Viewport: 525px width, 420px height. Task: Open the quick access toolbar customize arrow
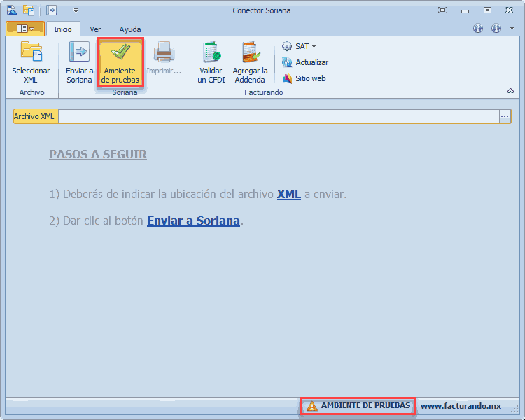76,10
